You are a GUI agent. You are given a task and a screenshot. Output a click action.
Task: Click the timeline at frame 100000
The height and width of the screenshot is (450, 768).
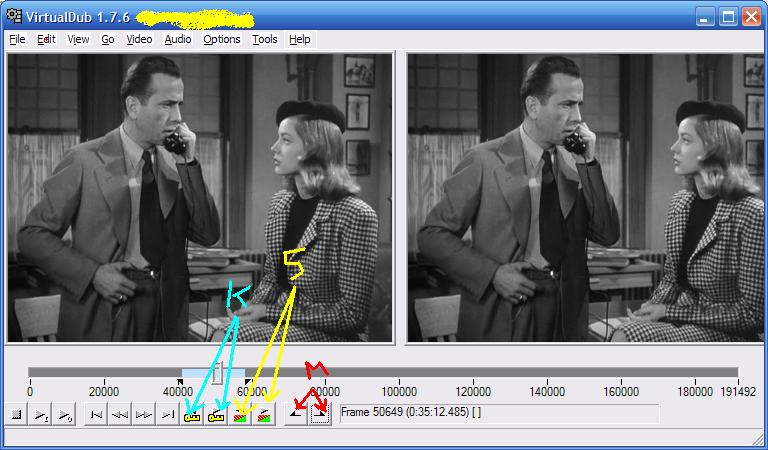(399, 373)
